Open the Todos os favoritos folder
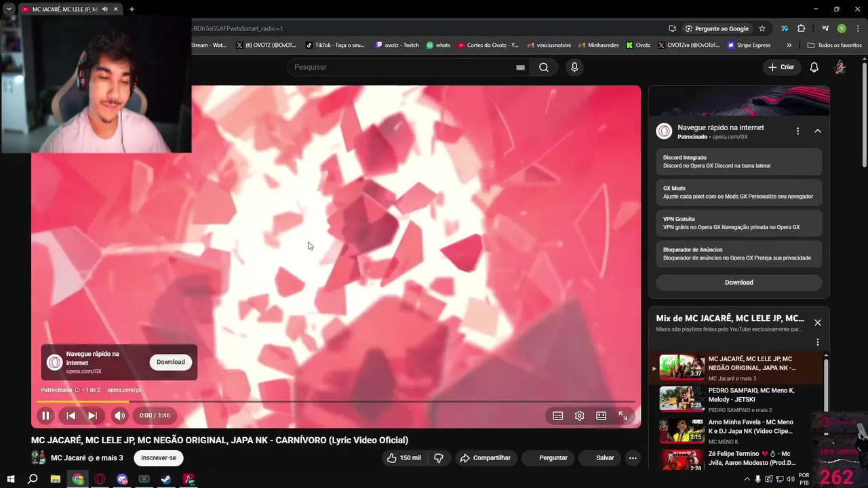Image resolution: width=868 pixels, height=488 pixels. (834, 45)
